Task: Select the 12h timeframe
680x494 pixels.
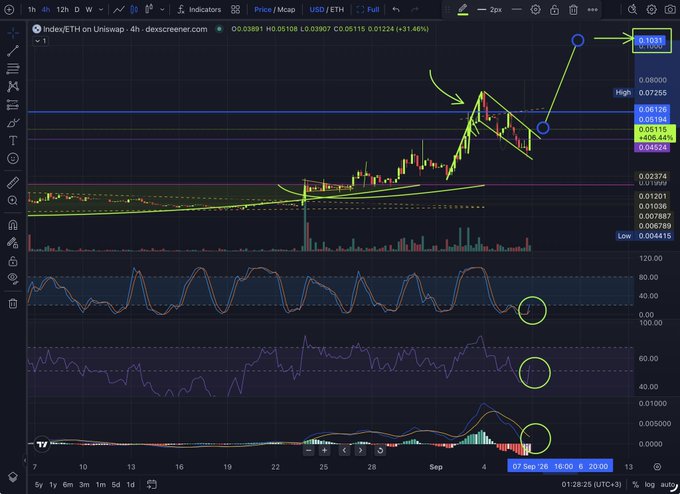Action: point(62,9)
